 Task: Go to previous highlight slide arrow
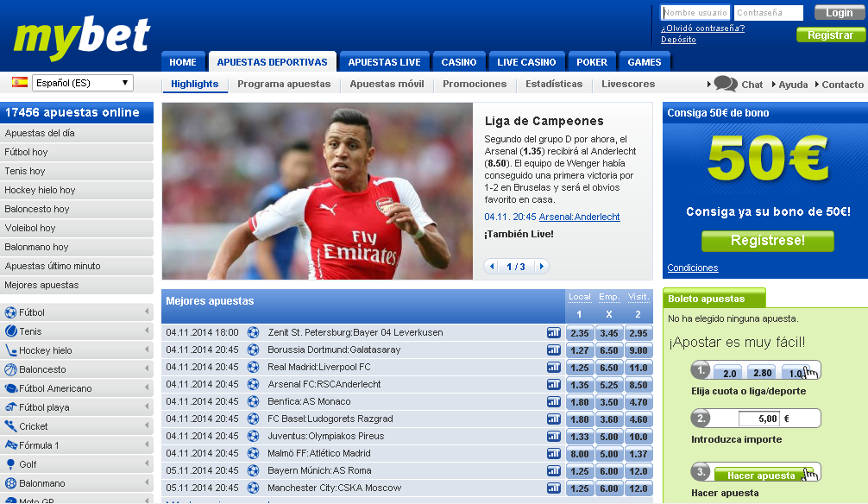[x=492, y=267]
